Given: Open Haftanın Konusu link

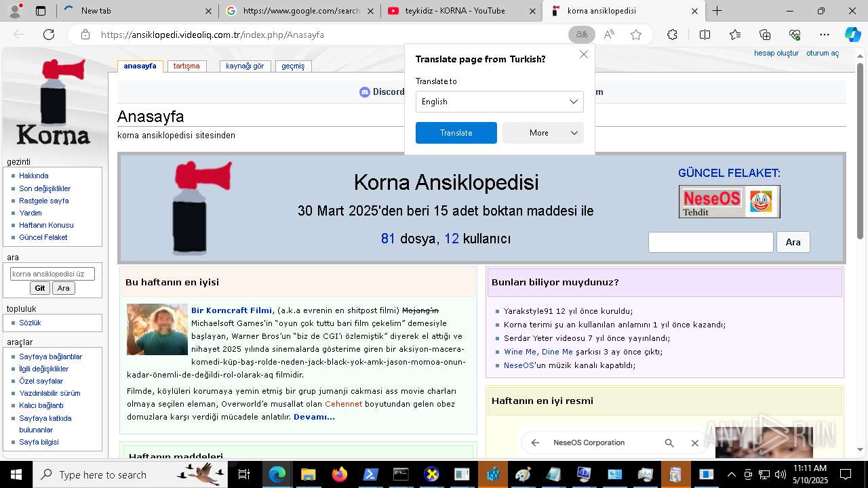Looking at the screenshot, I should coord(46,225).
